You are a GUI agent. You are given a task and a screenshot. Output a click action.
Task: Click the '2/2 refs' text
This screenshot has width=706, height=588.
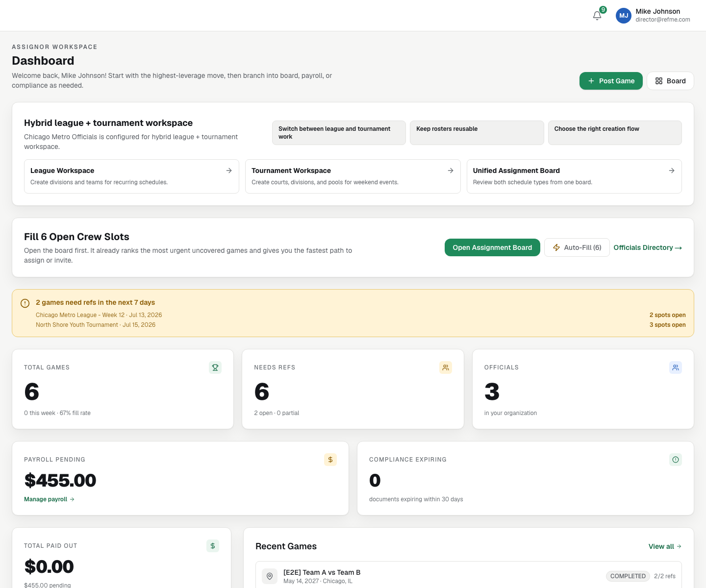(665, 576)
